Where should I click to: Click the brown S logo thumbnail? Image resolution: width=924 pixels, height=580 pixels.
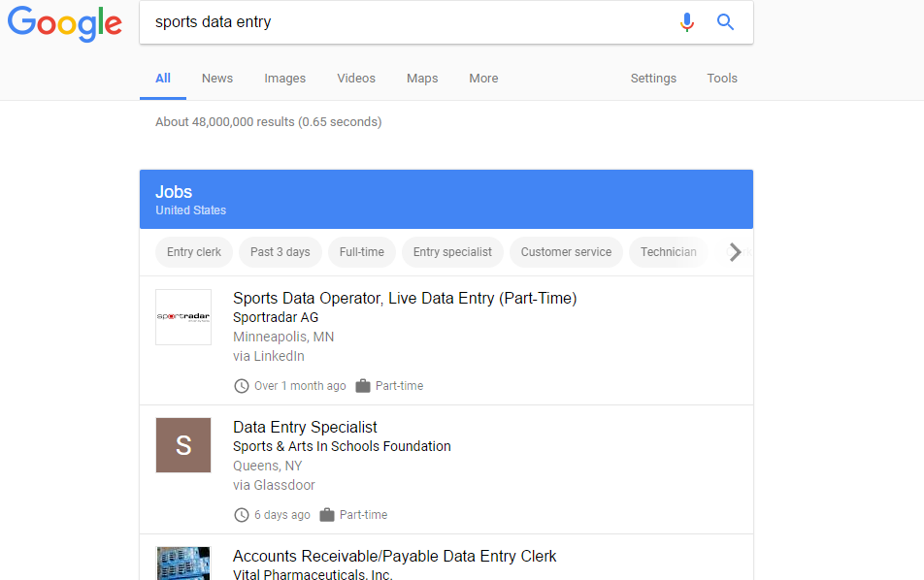coord(183,445)
